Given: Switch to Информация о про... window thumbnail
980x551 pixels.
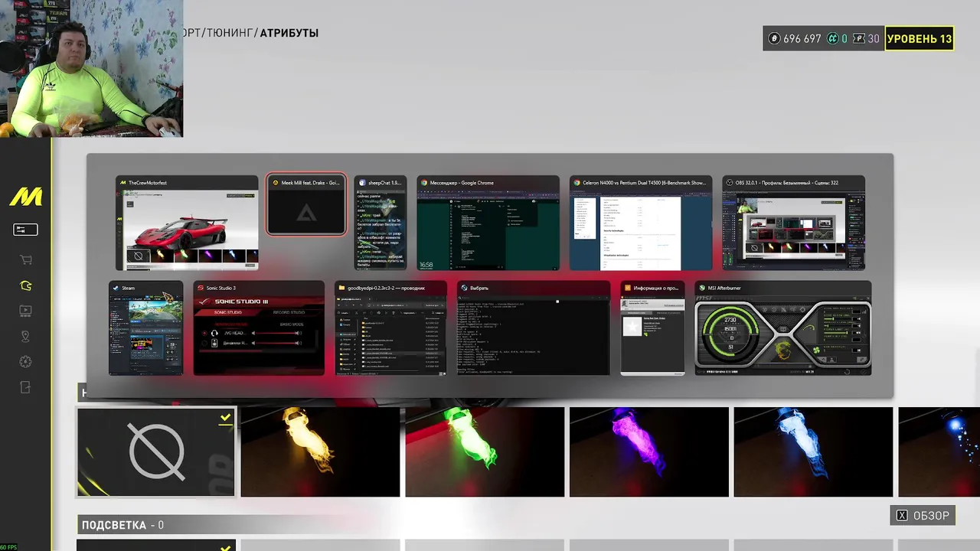Looking at the screenshot, I should tap(652, 328).
